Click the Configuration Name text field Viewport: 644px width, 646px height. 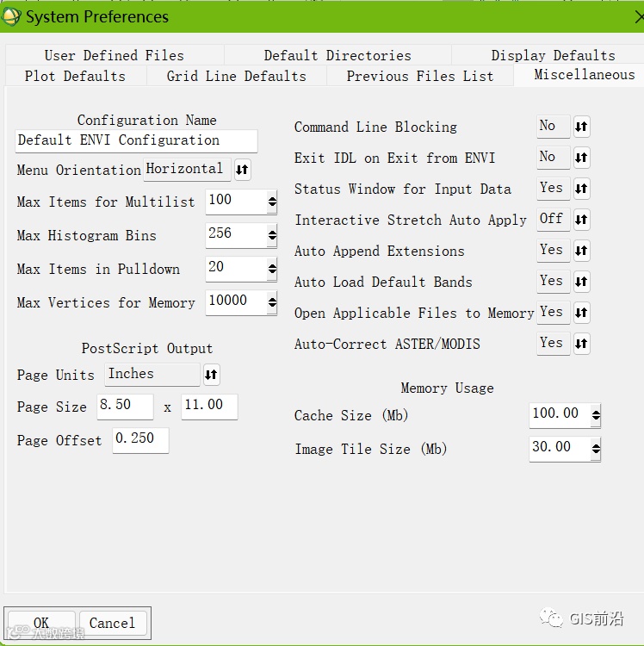click(x=136, y=141)
